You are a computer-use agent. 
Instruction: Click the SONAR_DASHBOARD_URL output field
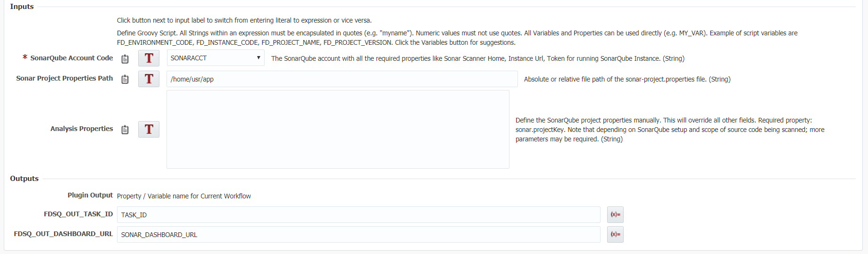(359, 234)
